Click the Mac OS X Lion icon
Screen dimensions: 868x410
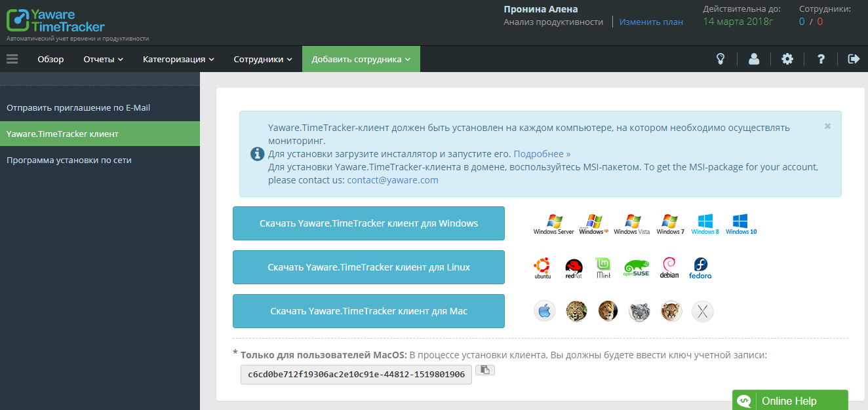point(608,311)
